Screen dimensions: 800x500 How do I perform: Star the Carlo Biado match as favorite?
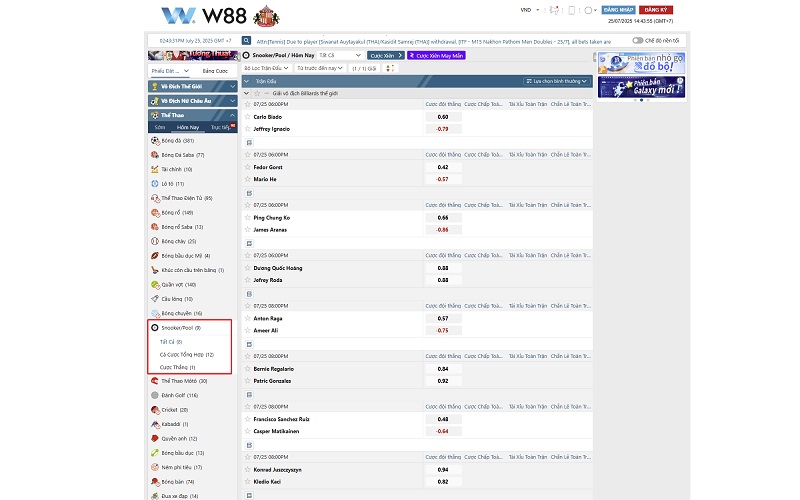[248, 117]
